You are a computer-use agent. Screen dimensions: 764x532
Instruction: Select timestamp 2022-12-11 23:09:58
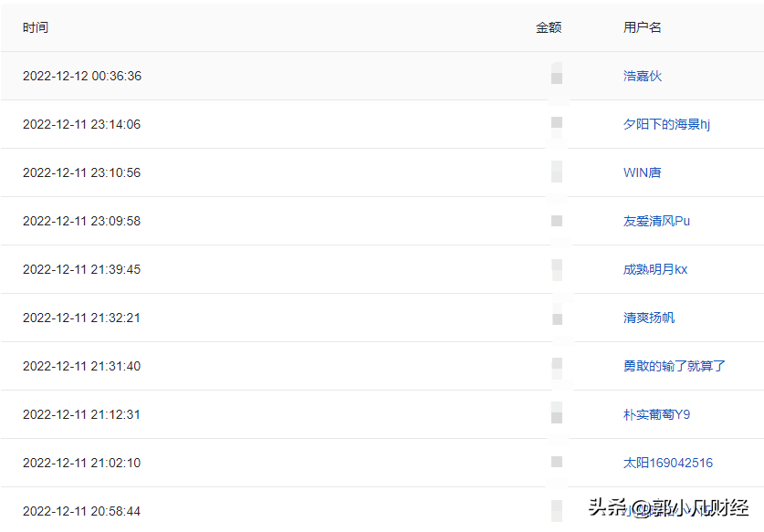[x=81, y=221]
